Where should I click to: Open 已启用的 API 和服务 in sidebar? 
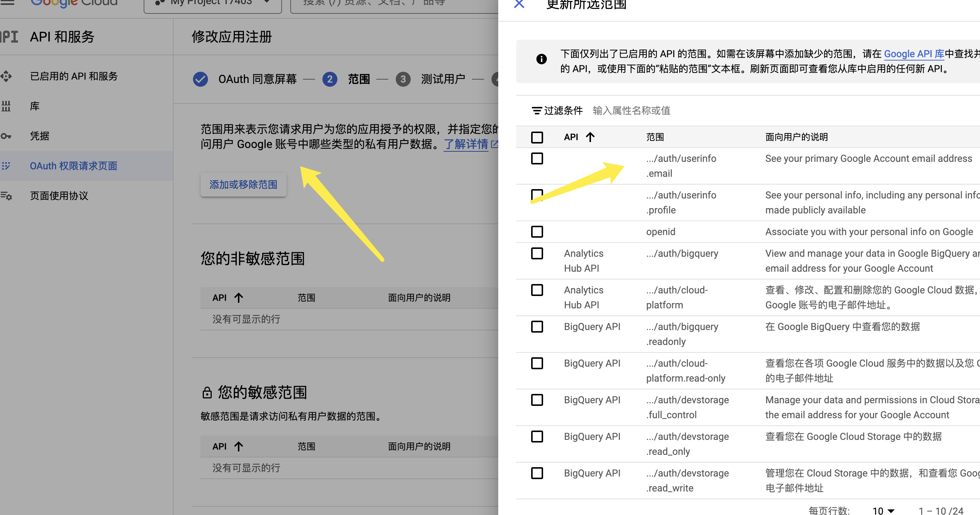(74, 76)
